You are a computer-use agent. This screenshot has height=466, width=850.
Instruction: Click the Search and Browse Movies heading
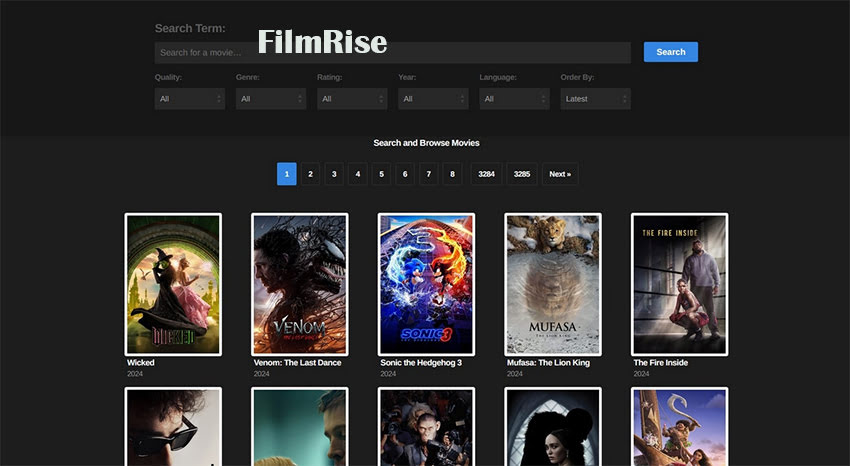(x=426, y=143)
